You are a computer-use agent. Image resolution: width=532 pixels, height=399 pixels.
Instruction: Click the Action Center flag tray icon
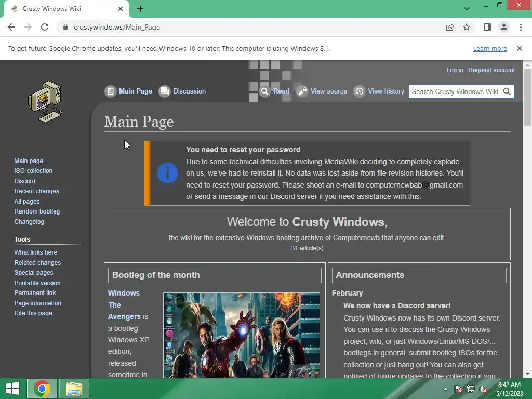(x=458, y=389)
